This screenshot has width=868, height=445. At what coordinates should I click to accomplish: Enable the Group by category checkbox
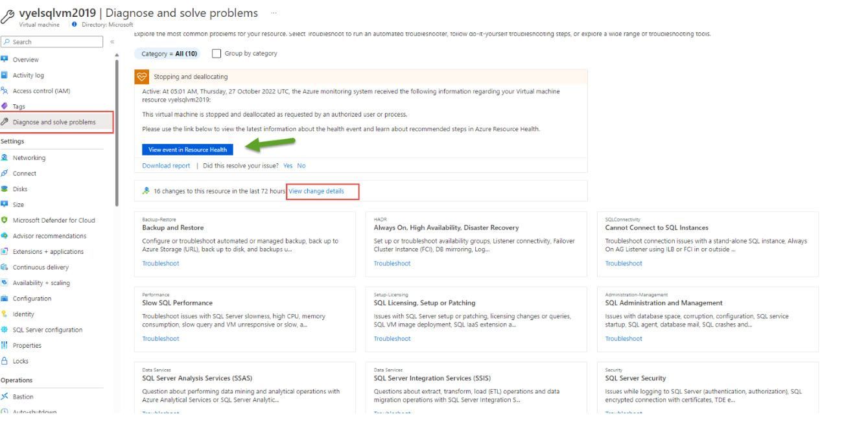tap(217, 53)
